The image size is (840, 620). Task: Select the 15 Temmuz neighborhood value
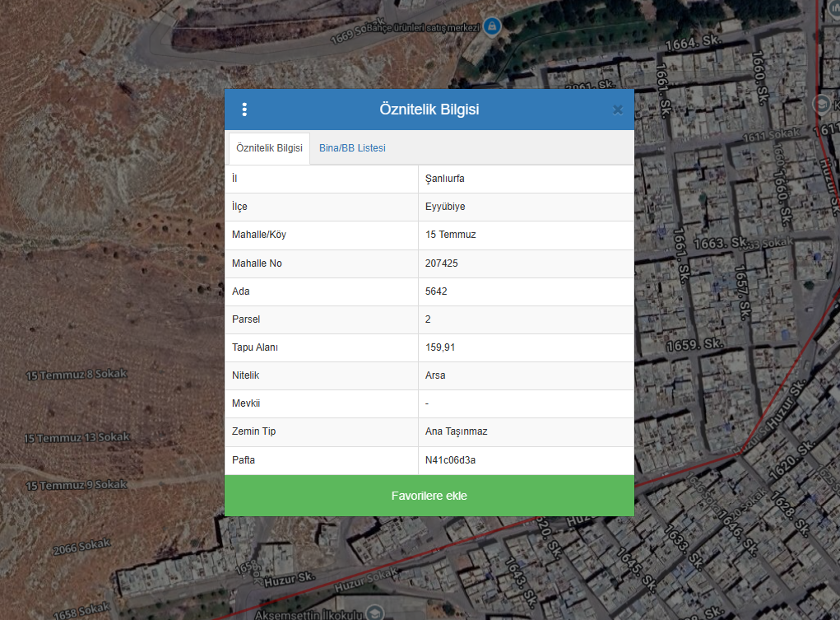pyautogui.click(x=451, y=235)
